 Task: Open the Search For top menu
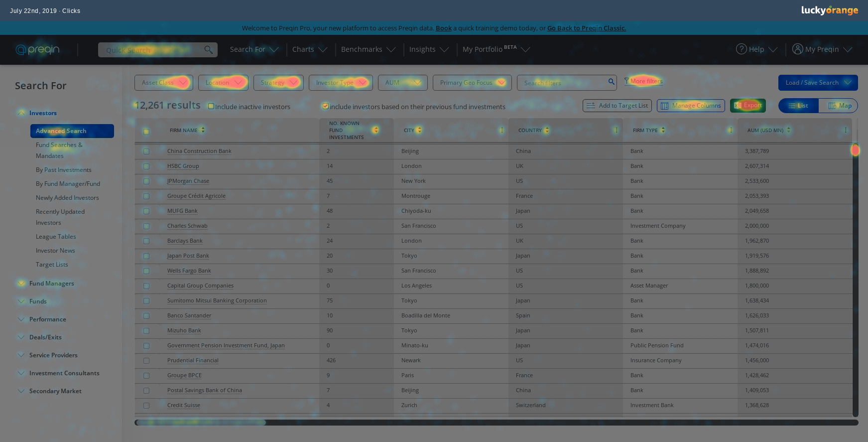coord(254,49)
